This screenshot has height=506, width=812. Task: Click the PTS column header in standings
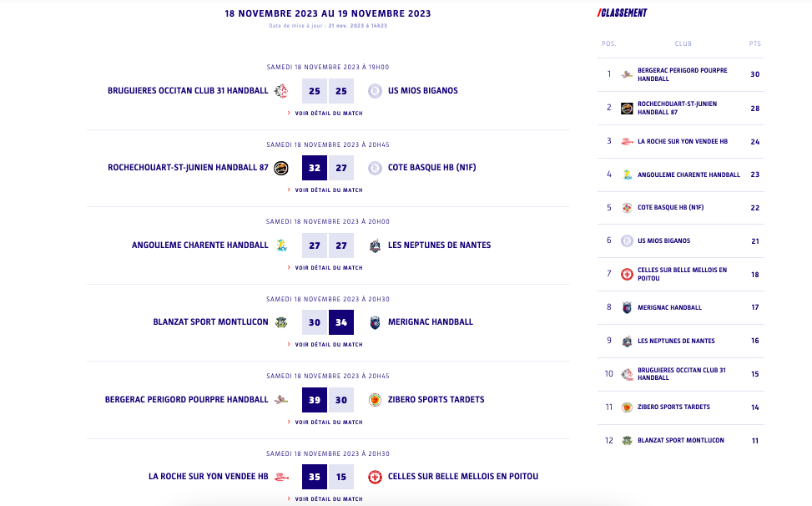coord(754,43)
